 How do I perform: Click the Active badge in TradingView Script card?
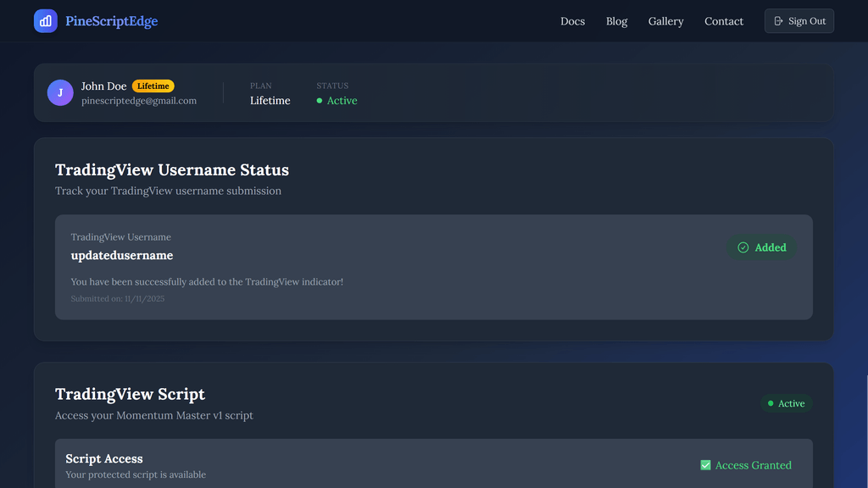coord(786,403)
